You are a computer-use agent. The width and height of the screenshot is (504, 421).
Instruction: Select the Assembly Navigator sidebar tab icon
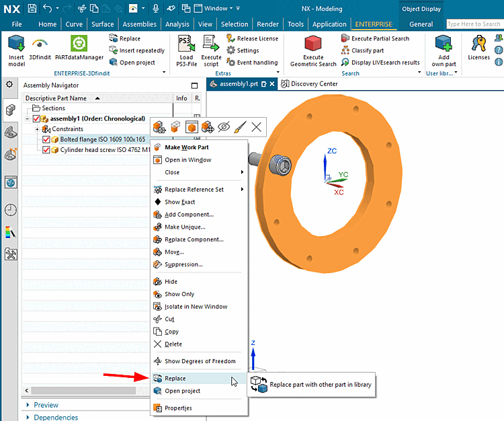[10, 110]
